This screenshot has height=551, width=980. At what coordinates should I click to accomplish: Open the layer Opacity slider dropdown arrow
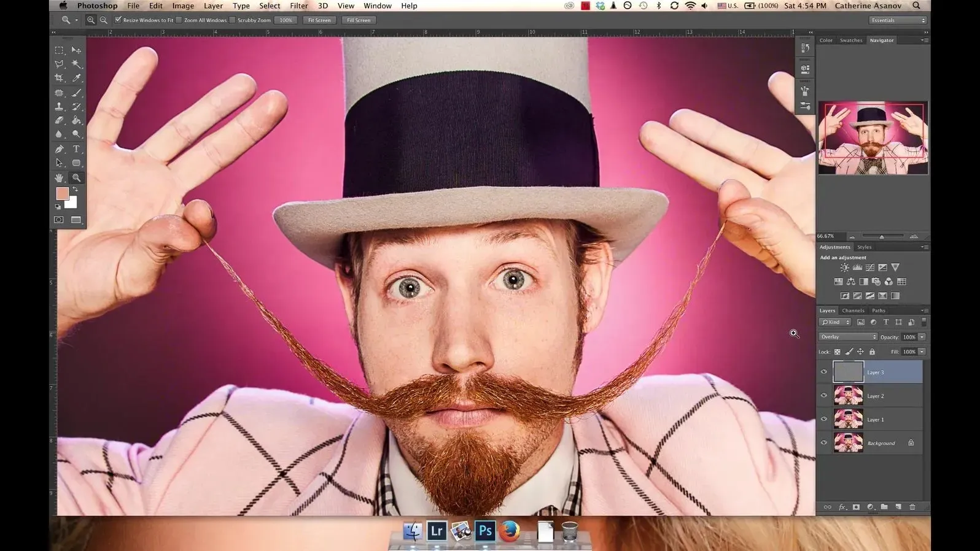(922, 337)
